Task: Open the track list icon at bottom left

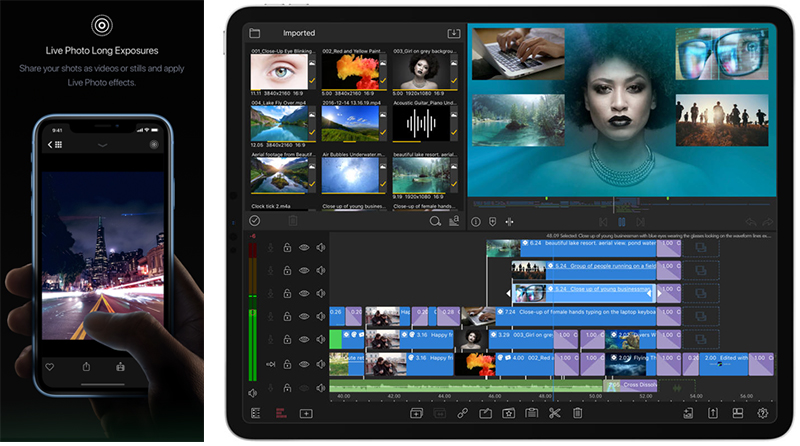Action: (256, 413)
